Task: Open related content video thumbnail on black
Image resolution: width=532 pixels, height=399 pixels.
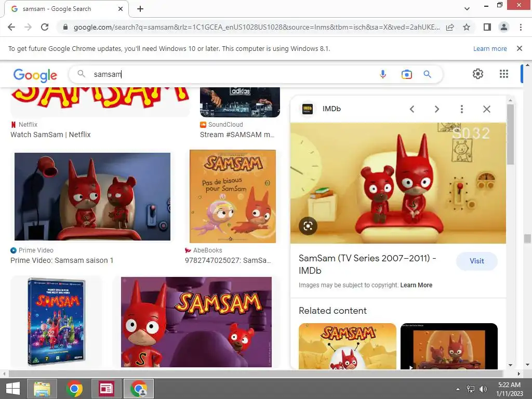Action: [449, 346]
